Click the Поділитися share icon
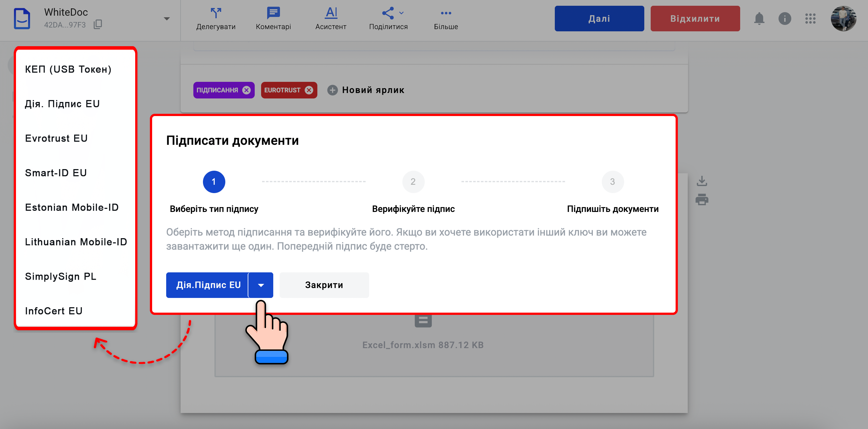868x429 pixels. point(388,13)
